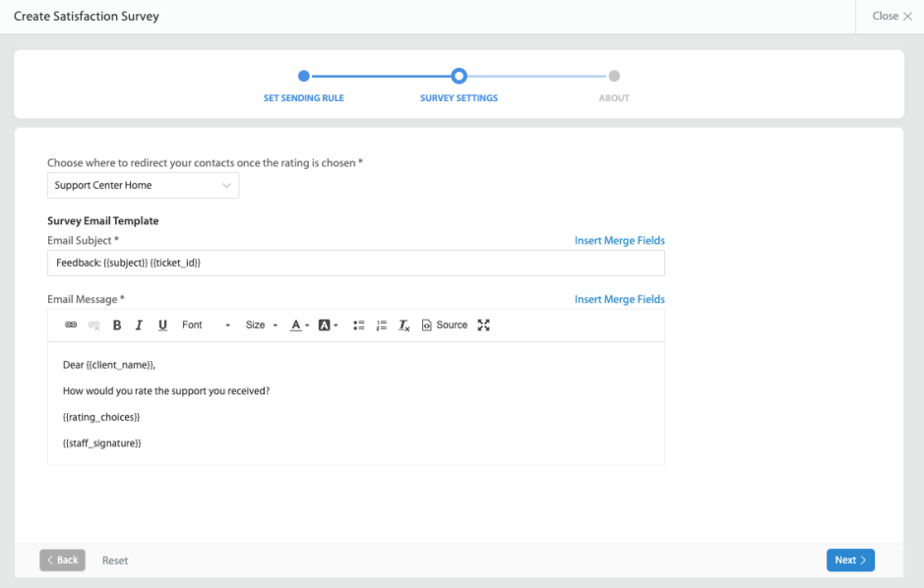The image size is (924, 588).
Task: Insert a bulleted list in the message
Action: [x=358, y=324]
